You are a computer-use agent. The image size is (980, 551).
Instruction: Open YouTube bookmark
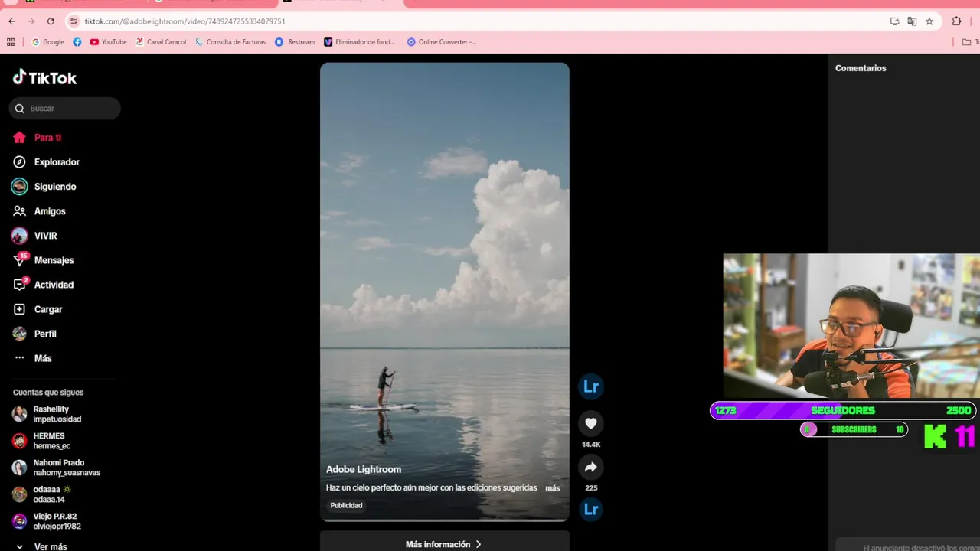click(109, 42)
